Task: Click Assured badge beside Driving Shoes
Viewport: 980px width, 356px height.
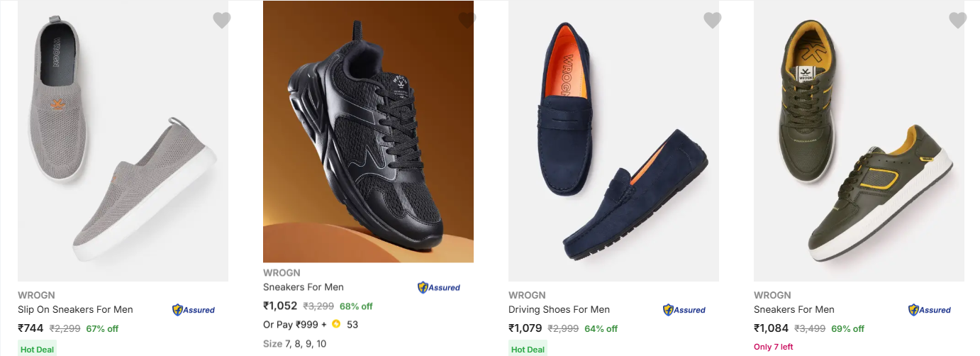Action: click(684, 310)
